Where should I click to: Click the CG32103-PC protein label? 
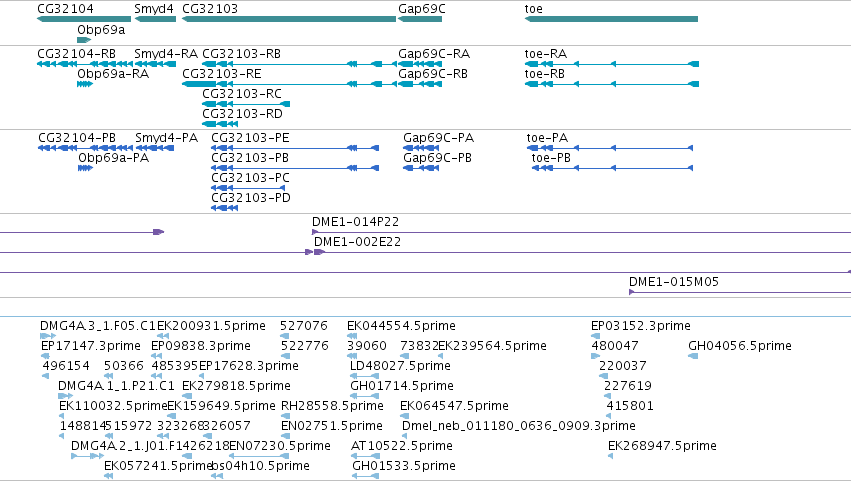tap(251, 178)
